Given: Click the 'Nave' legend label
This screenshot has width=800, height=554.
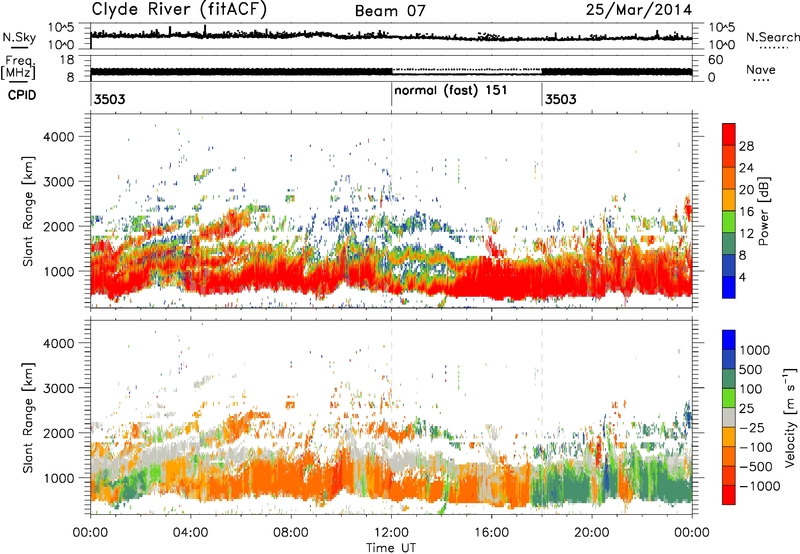Looking at the screenshot, I should point(761,70).
